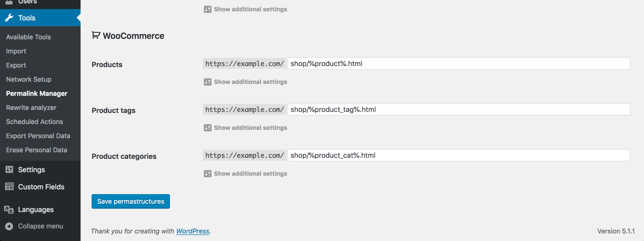Show additional settings above WooCommerce heading

click(245, 9)
